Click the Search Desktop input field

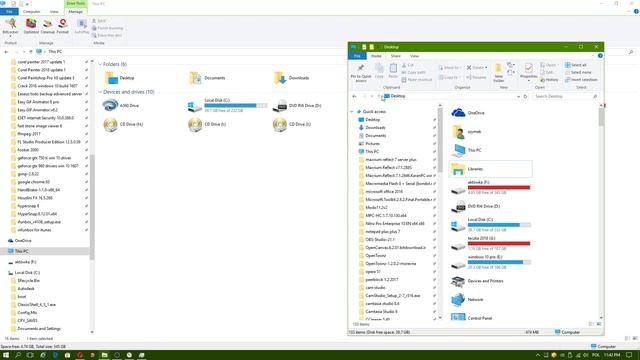click(565, 96)
